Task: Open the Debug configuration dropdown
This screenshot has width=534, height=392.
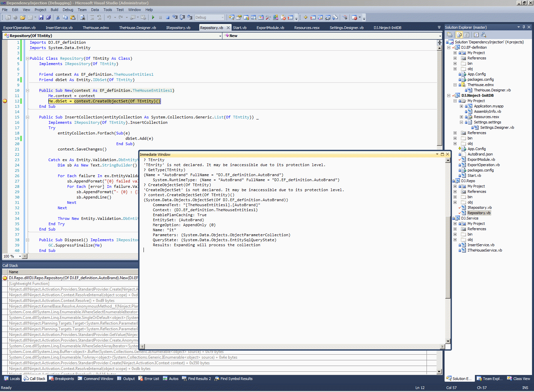Action: tap(223, 17)
